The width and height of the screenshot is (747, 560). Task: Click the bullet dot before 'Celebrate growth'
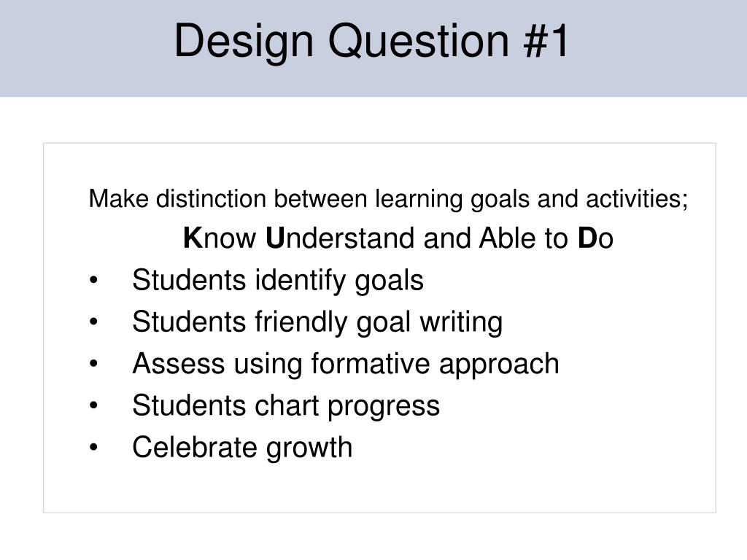93,448
